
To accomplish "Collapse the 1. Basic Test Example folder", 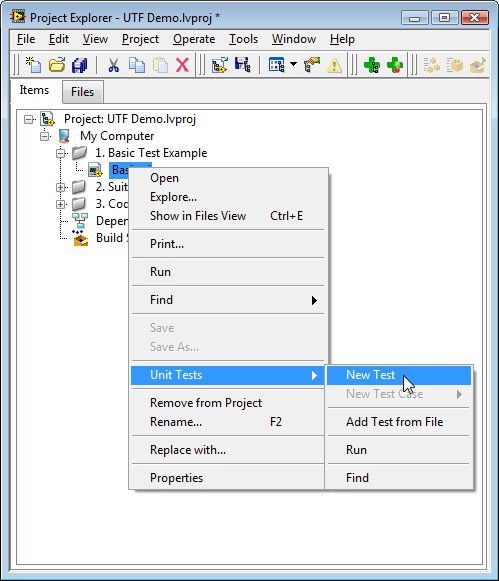I will tap(60, 153).
